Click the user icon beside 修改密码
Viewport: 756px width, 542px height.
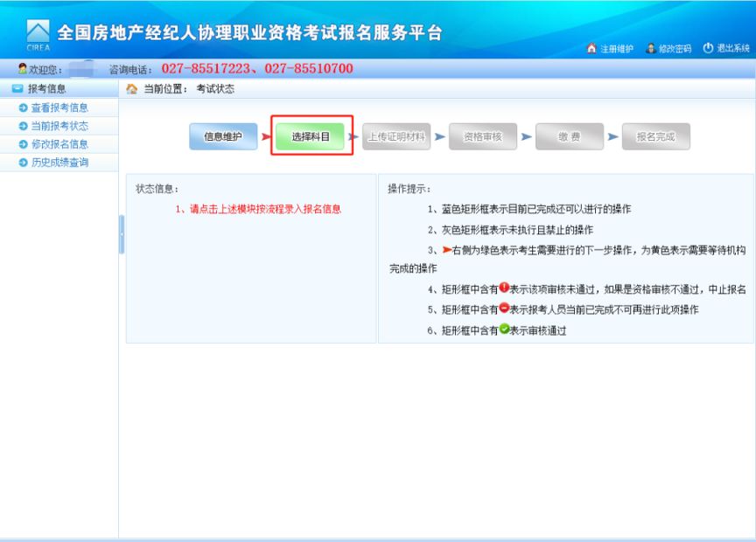tap(650, 48)
